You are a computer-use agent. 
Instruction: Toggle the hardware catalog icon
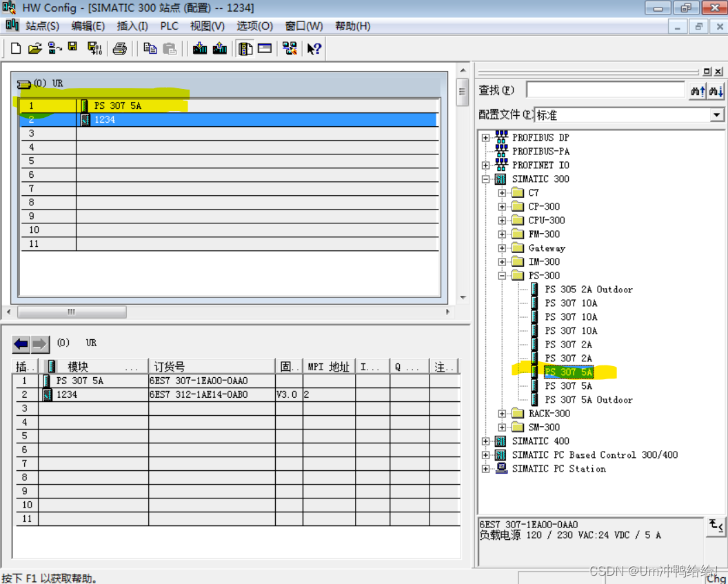(x=245, y=48)
